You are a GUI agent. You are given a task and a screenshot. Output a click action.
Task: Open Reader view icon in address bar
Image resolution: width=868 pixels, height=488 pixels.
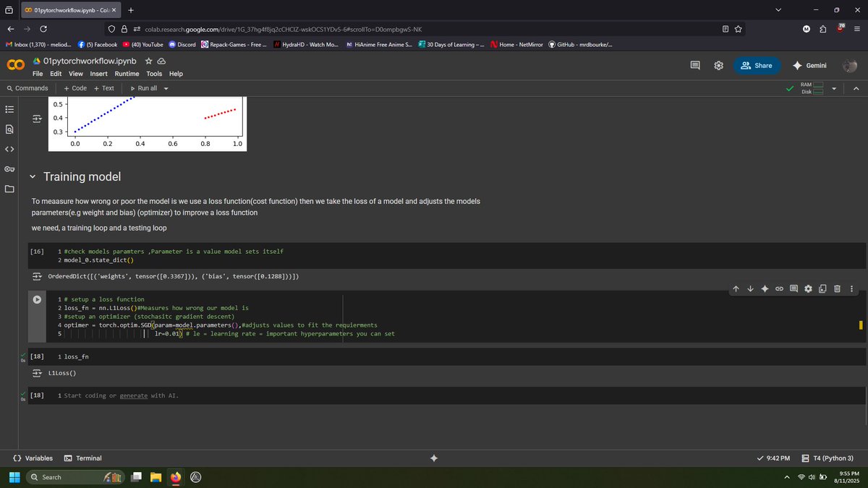point(726,29)
